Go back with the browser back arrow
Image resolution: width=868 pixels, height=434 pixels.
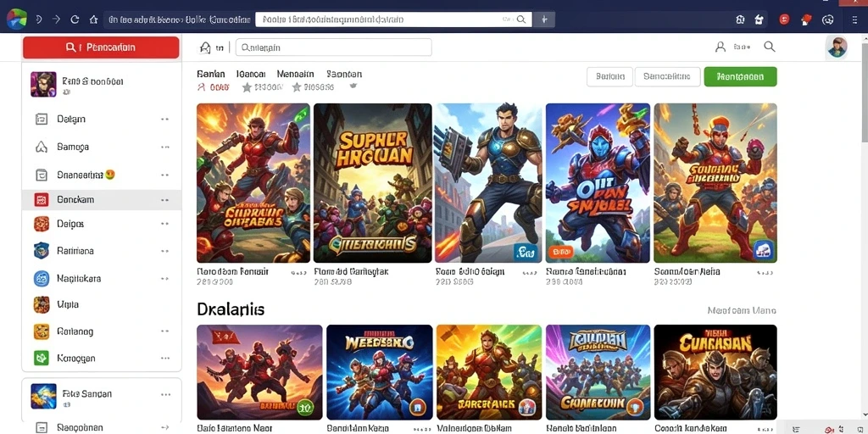point(38,19)
